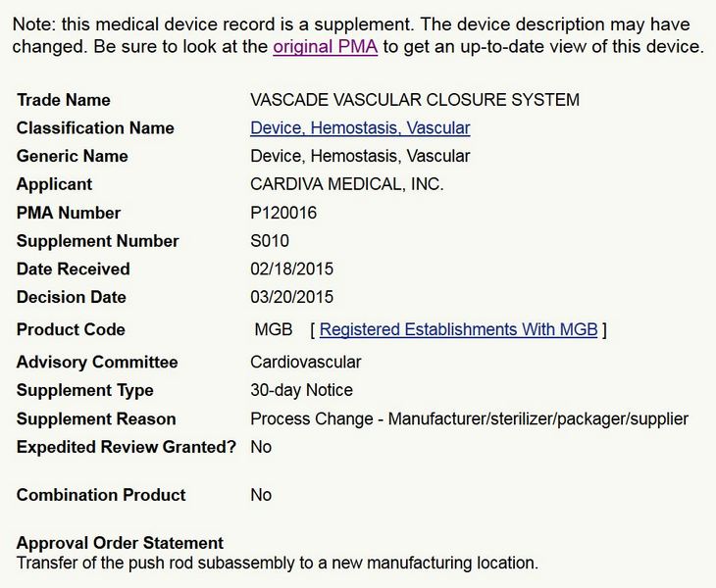The height and width of the screenshot is (588, 716).
Task: Click the supplement number S010
Action: [270, 241]
